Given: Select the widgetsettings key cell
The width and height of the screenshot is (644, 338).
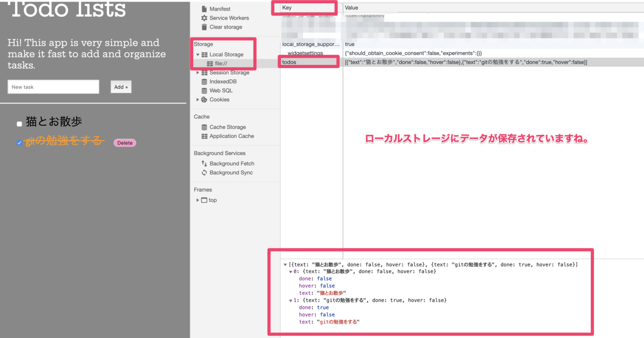Looking at the screenshot, I should [x=311, y=53].
